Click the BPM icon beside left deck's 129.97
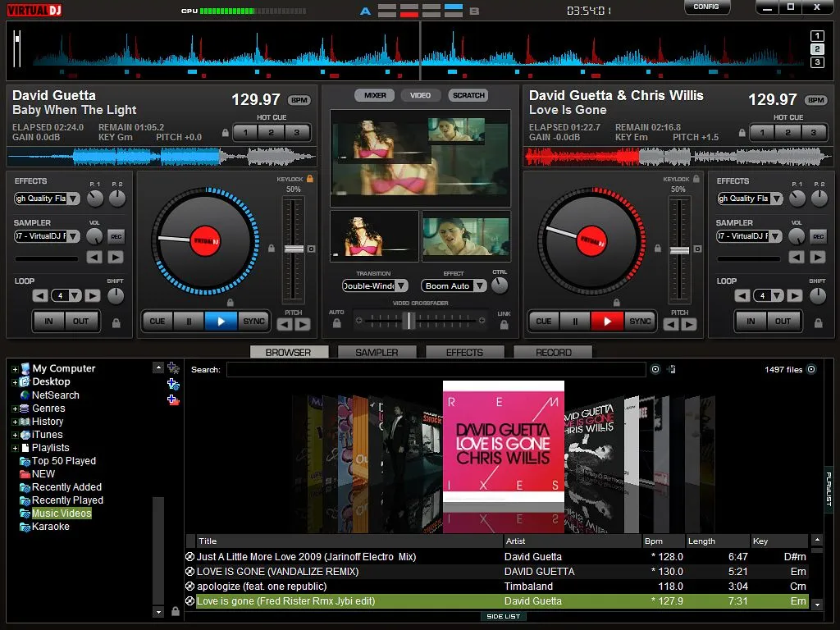The image size is (840, 630). 299,99
